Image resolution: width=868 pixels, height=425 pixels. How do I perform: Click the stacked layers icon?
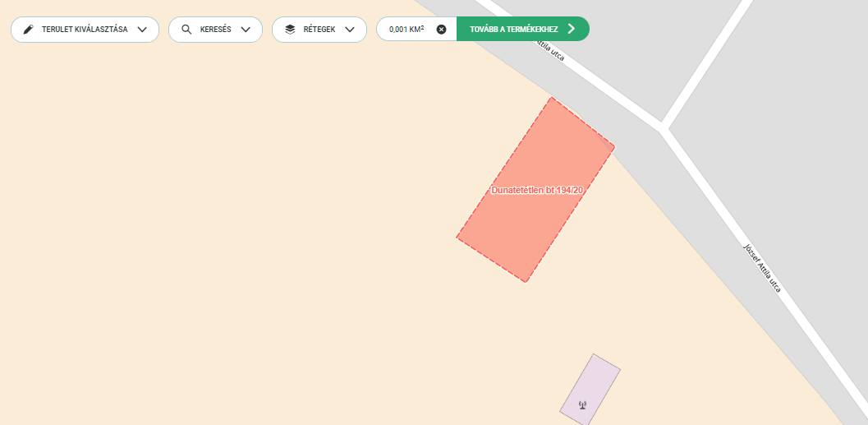[x=290, y=30]
